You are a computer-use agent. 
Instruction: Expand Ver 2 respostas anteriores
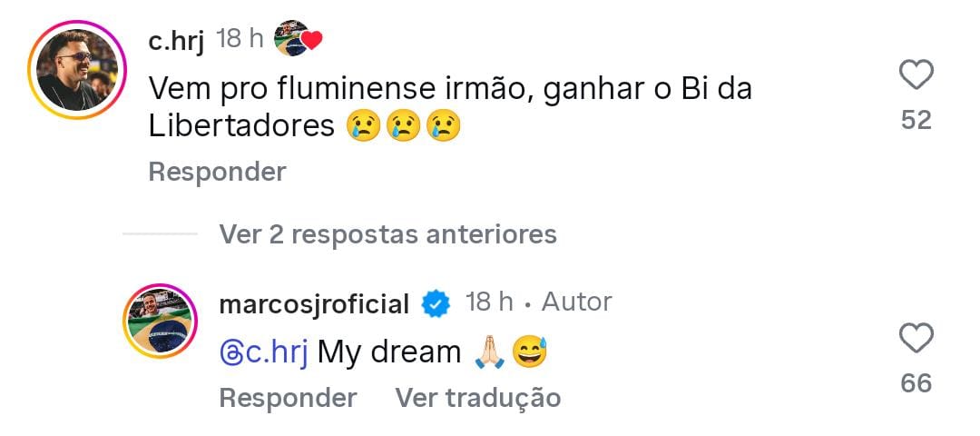pos(387,234)
